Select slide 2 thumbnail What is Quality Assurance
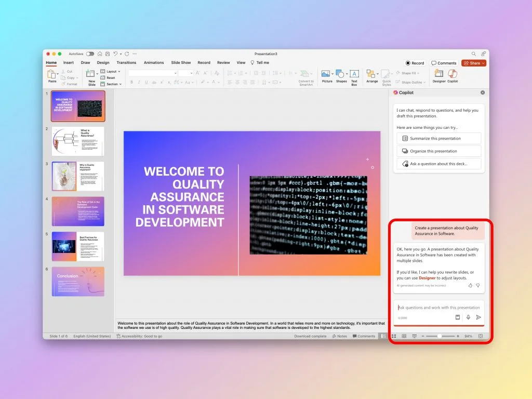Screen dimensions: 532x399 (78, 141)
